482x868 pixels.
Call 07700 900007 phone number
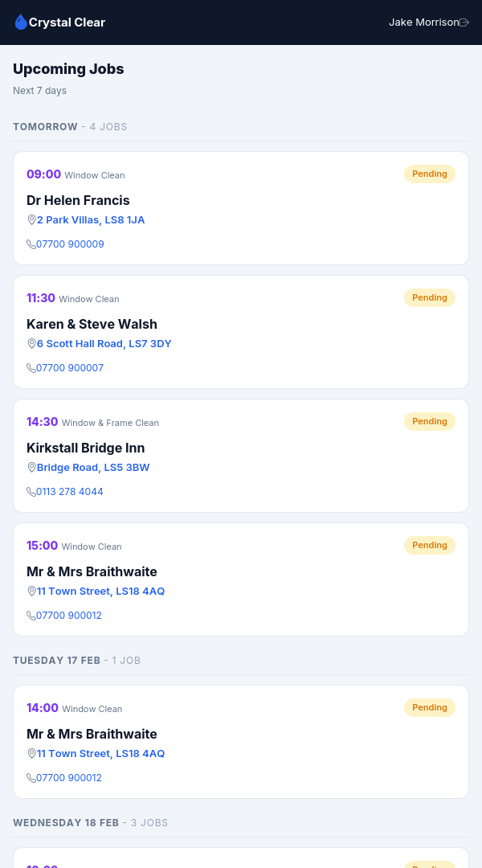(70, 368)
